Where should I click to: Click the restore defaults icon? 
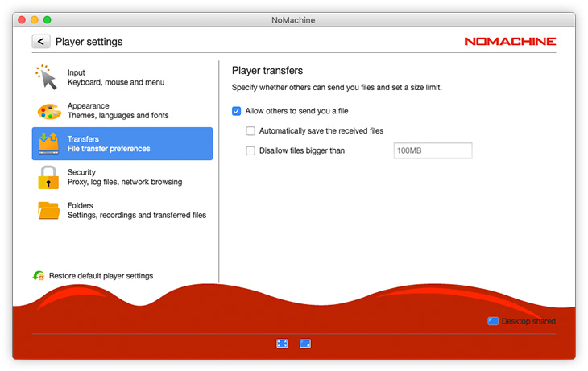[39, 276]
